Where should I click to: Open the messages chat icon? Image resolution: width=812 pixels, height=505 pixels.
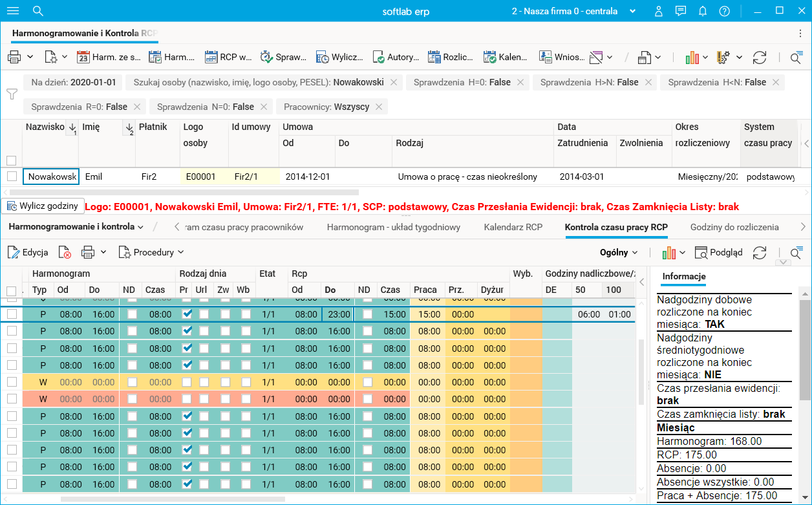[680, 11]
